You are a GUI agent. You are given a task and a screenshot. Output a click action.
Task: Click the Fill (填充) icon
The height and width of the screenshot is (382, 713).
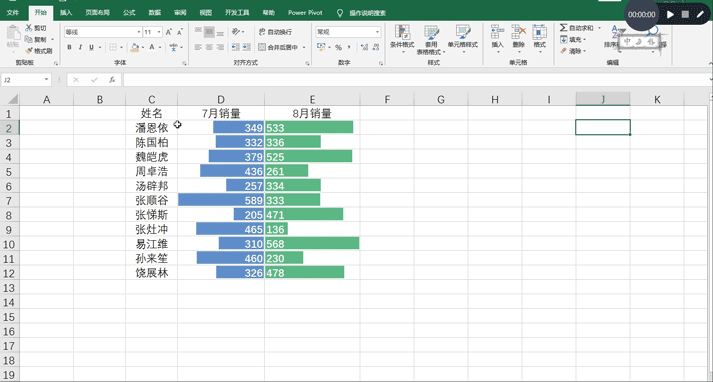[563, 40]
